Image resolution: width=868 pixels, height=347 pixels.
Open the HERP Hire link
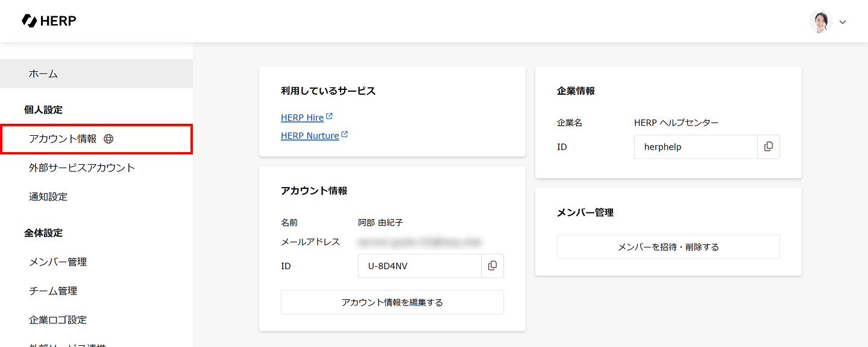tap(302, 118)
